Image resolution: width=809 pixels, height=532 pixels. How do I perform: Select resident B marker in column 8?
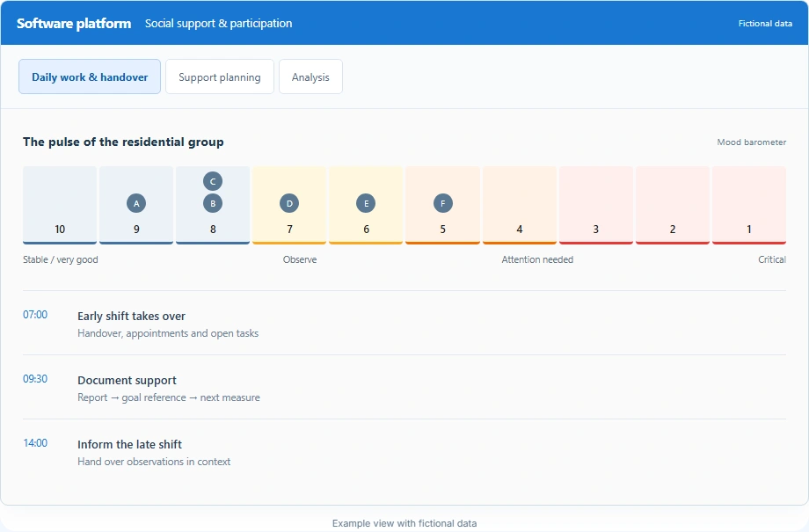coord(213,203)
